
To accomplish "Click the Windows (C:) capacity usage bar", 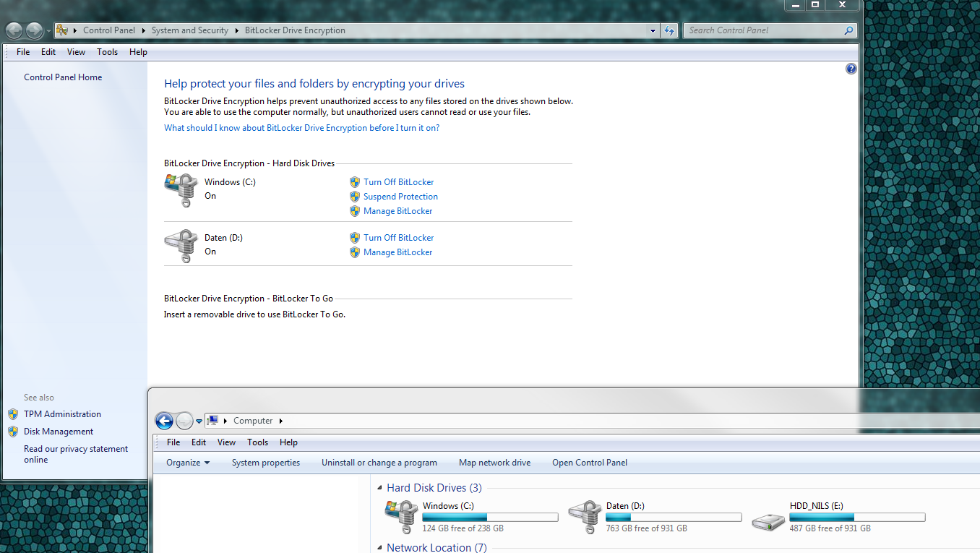I will pyautogui.click(x=490, y=518).
